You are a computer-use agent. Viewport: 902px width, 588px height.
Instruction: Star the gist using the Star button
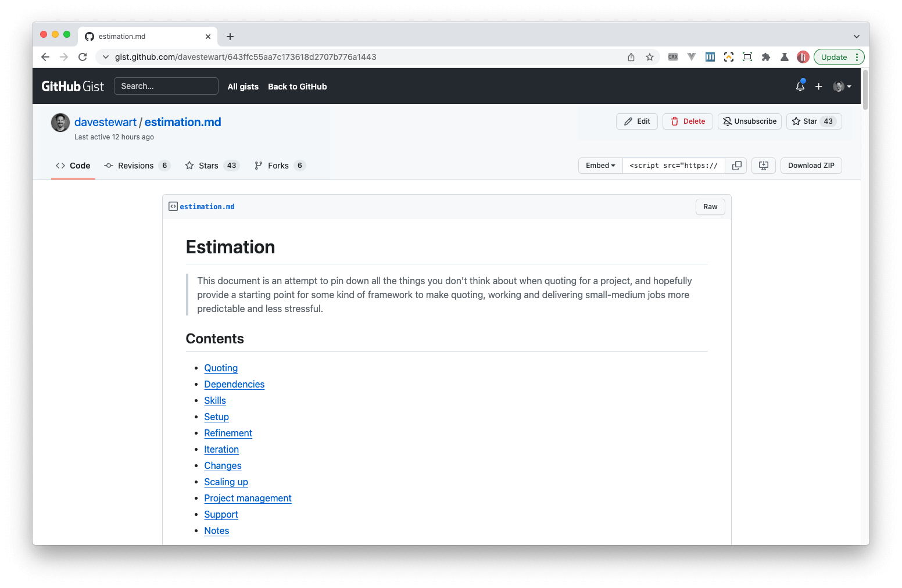point(807,121)
